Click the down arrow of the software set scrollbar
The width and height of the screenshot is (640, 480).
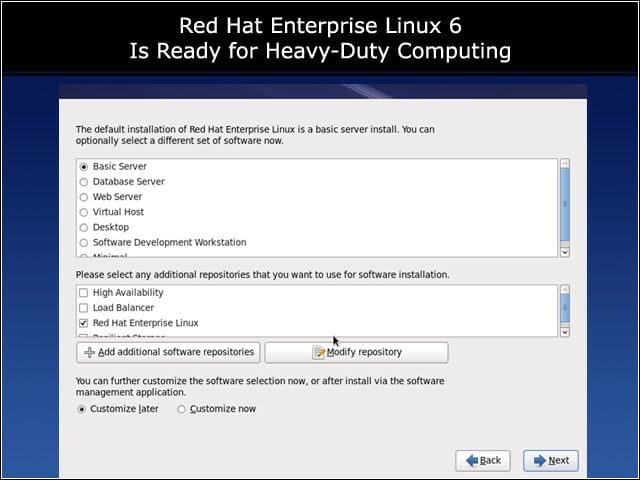(x=565, y=252)
